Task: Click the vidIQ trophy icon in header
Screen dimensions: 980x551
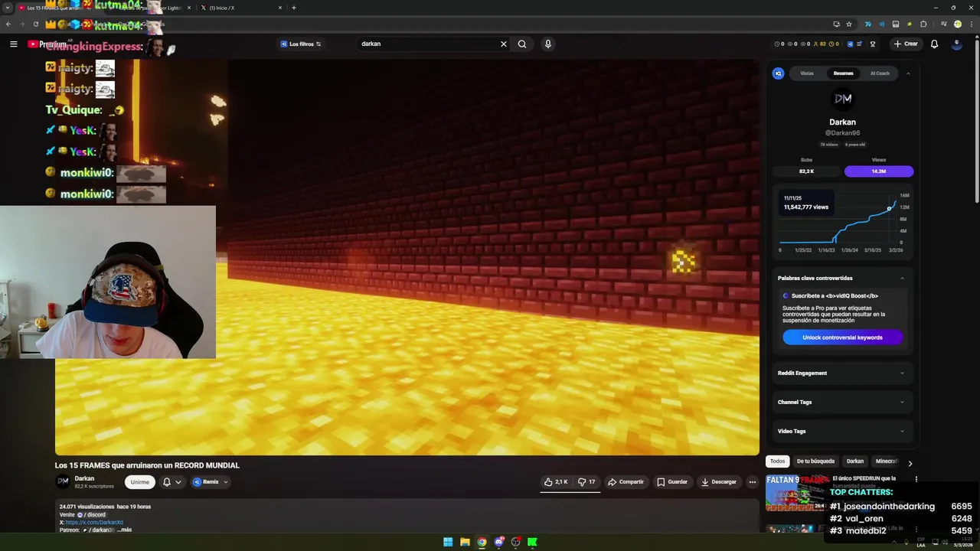Action: [872, 44]
